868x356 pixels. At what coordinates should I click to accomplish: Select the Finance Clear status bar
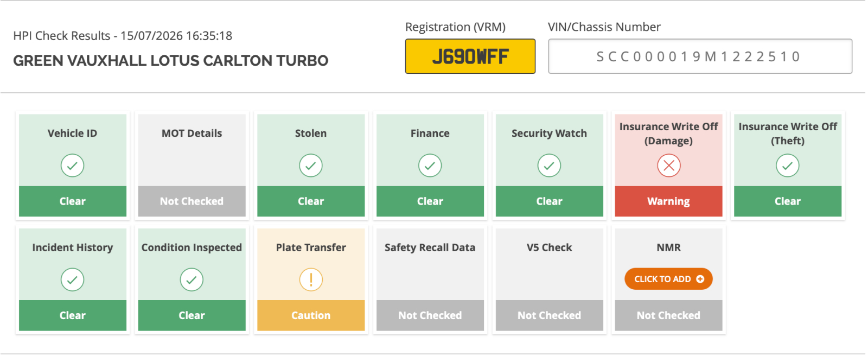(430, 201)
